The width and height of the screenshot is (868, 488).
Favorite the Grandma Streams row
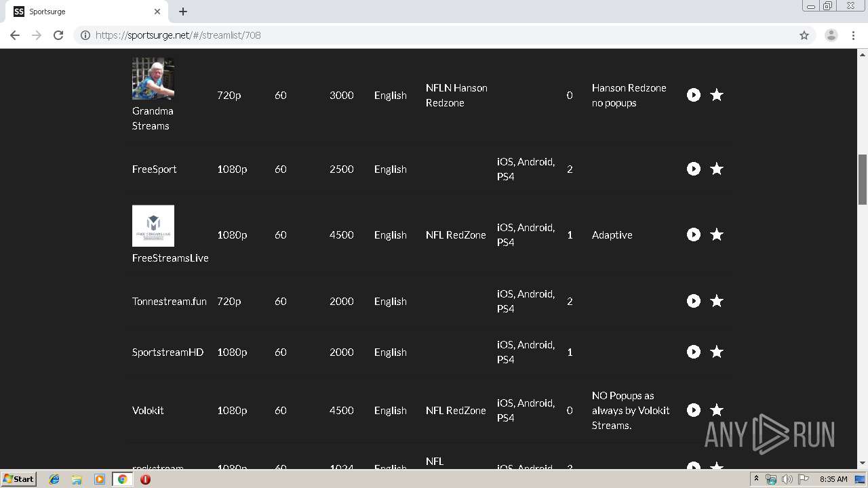717,95
